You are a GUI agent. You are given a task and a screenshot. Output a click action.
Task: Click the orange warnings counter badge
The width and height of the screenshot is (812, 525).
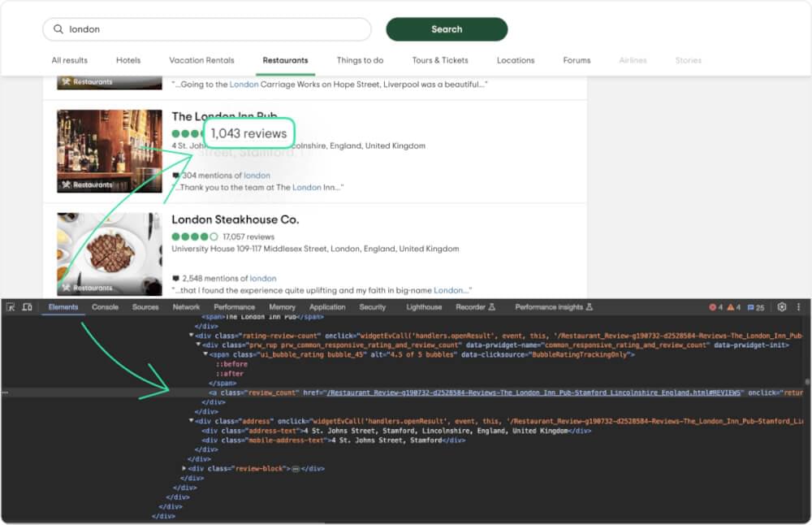731,307
